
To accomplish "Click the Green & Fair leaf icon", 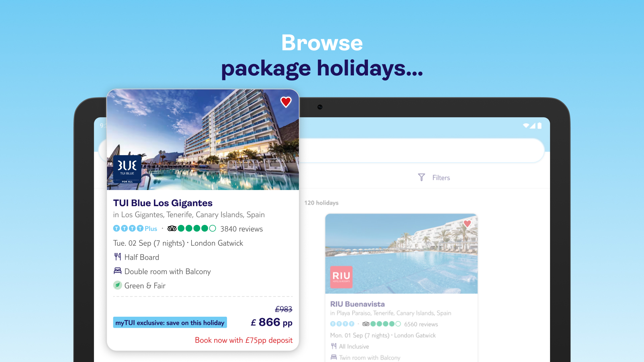I will coord(117,285).
